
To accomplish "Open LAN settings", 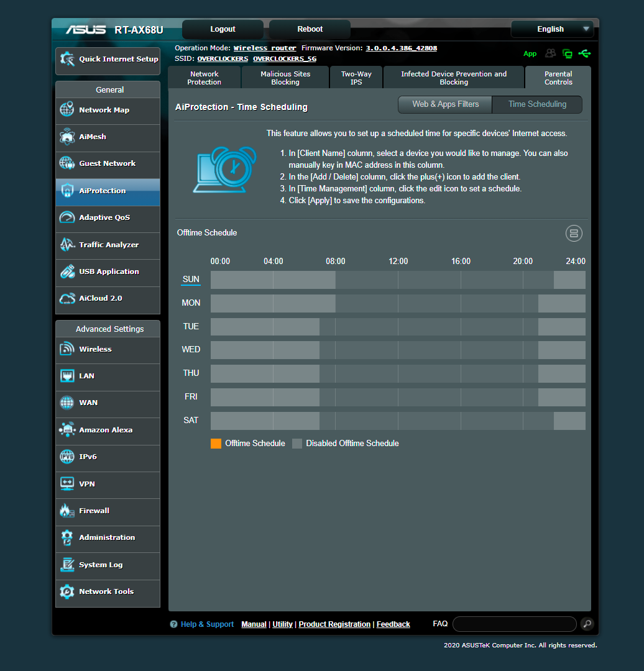I will pyautogui.click(x=108, y=377).
